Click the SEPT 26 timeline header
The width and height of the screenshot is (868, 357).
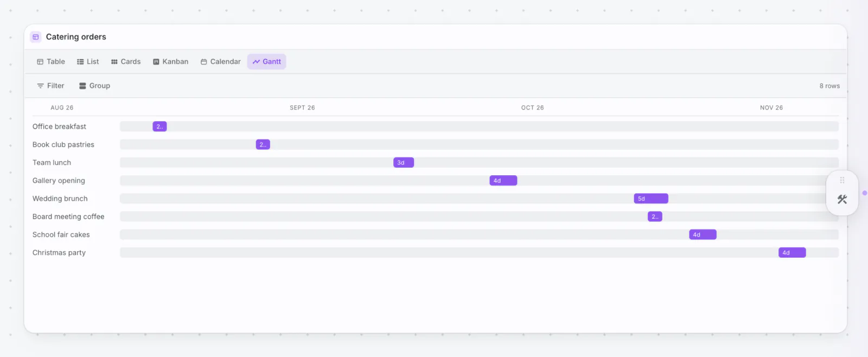(x=302, y=107)
